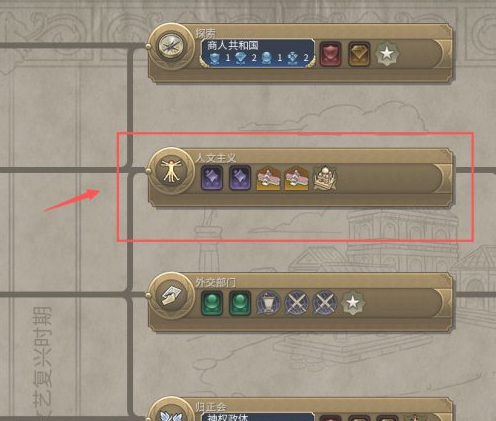This screenshot has width=496, height=421.
Task: Open the Theocracy government card
Action: pyautogui.click(x=258, y=417)
